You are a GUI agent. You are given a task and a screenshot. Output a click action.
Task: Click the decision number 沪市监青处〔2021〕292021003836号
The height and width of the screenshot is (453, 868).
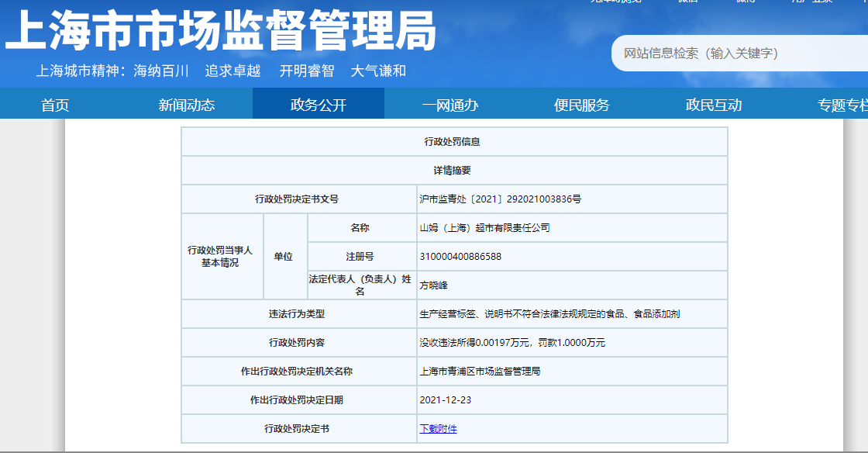pos(500,199)
